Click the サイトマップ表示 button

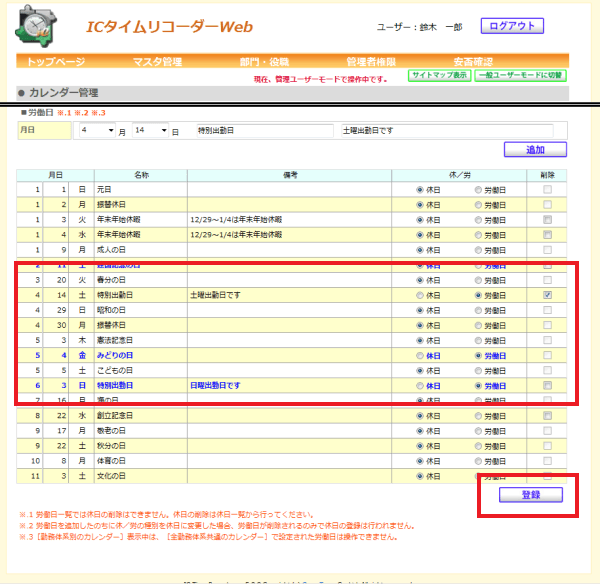(439, 75)
